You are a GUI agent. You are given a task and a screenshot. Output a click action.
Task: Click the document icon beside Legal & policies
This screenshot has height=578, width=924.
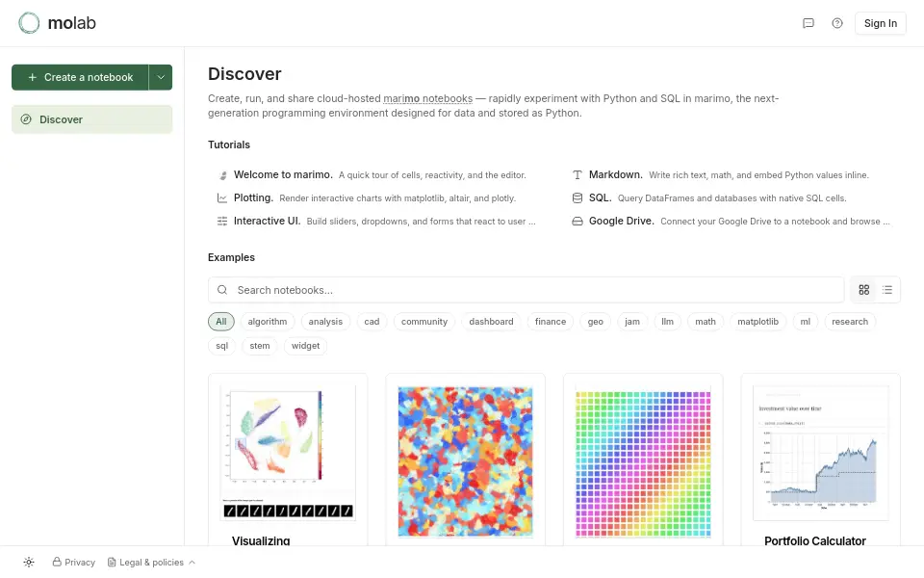coord(112,562)
